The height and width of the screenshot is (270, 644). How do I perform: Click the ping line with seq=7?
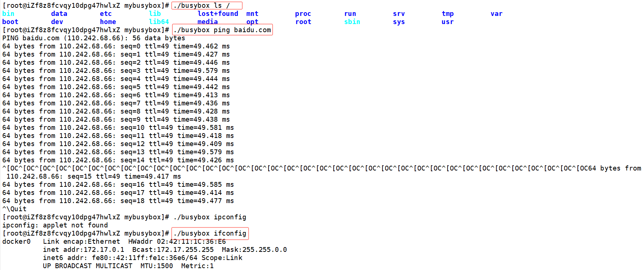click(116, 103)
